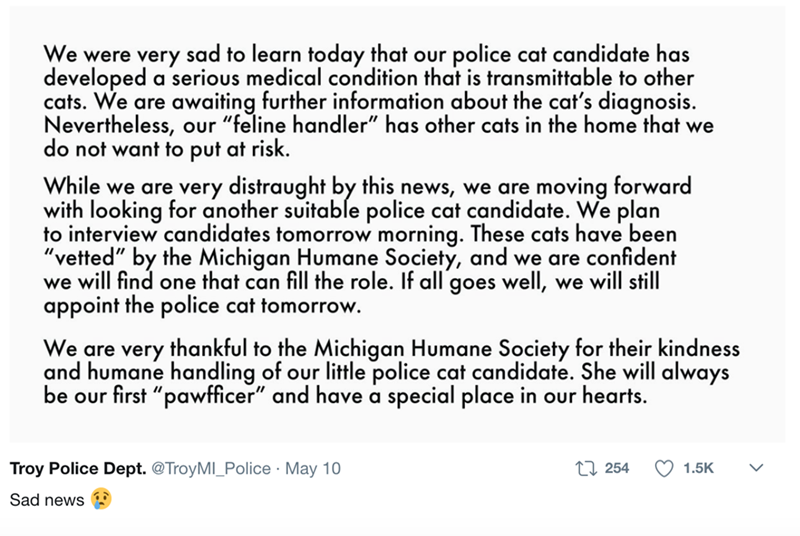Image resolution: width=800 pixels, height=536 pixels.
Task: Click the 1.5K likes count
Action: 698,468
